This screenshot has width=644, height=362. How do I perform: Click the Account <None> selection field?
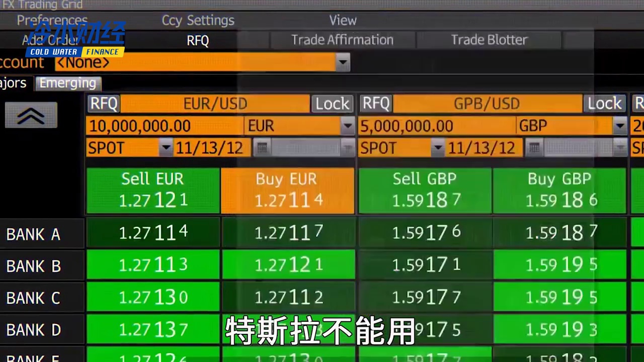point(196,62)
